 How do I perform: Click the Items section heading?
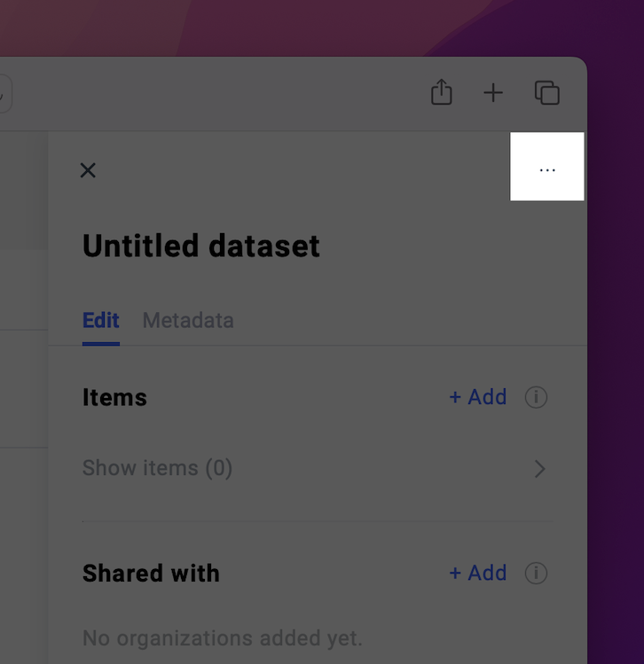point(114,397)
